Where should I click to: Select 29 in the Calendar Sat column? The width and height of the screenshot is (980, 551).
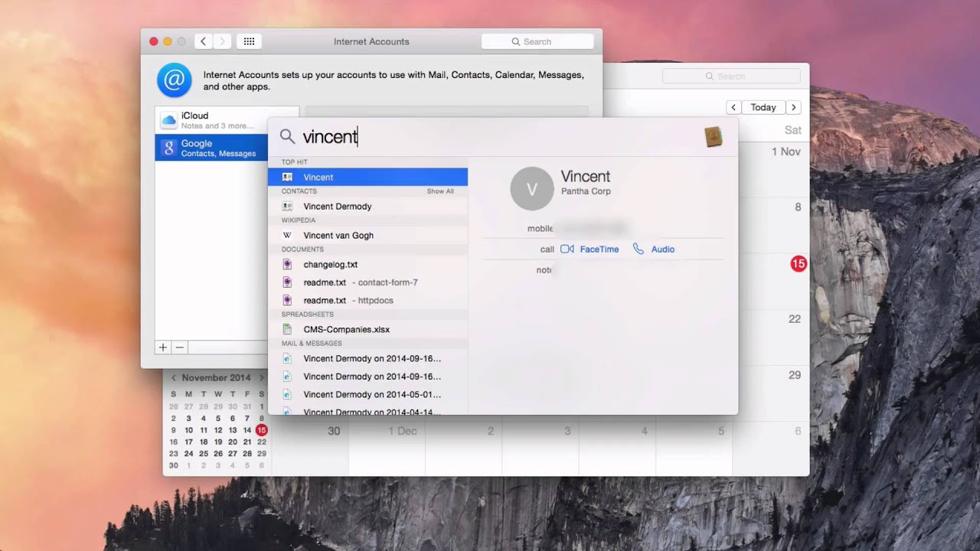pyautogui.click(x=795, y=375)
